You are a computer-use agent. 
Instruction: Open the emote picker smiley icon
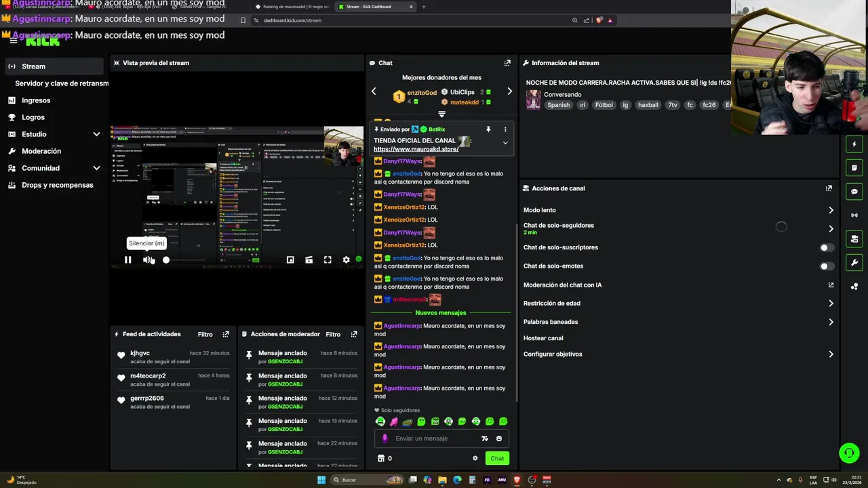499,439
